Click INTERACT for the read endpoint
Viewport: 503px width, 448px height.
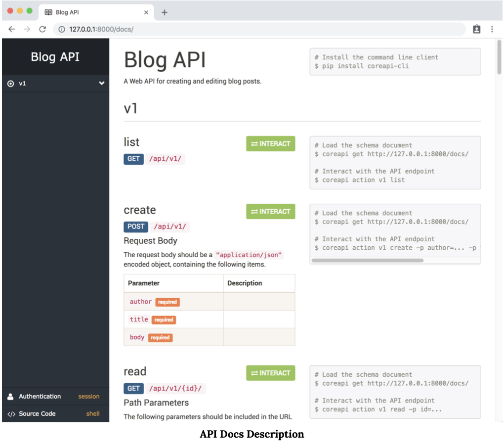pyautogui.click(x=271, y=373)
